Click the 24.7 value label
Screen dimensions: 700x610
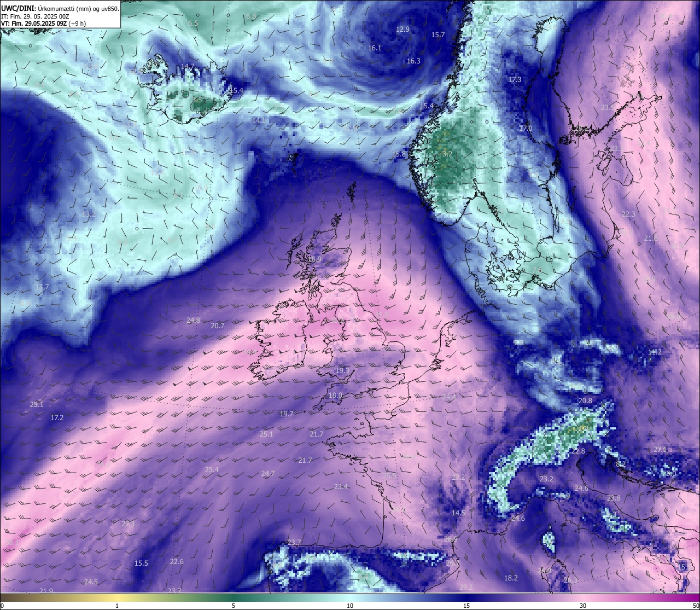click(x=267, y=474)
